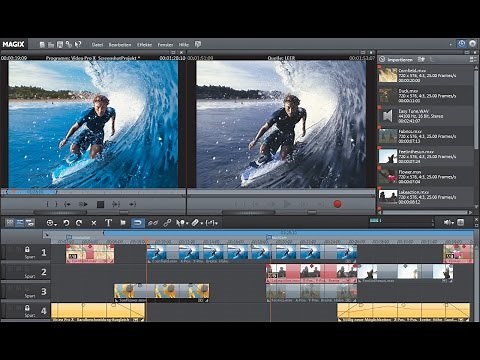Image resolution: width=480 pixels, height=360 pixels.
Task: Click the MAGIX logo
Action: 13,44
